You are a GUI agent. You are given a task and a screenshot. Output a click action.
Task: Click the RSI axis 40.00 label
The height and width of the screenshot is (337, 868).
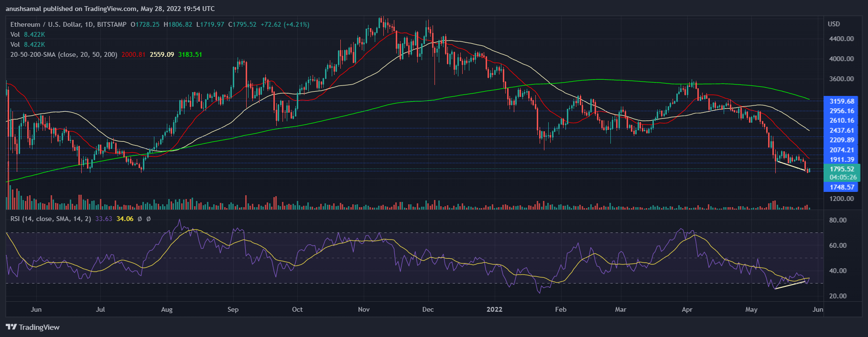coord(838,271)
